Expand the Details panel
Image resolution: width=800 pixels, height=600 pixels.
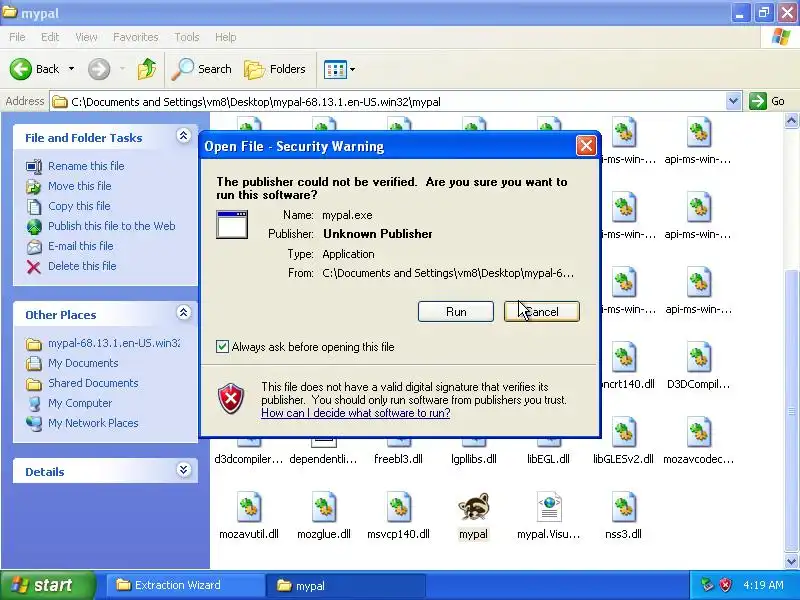point(184,470)
